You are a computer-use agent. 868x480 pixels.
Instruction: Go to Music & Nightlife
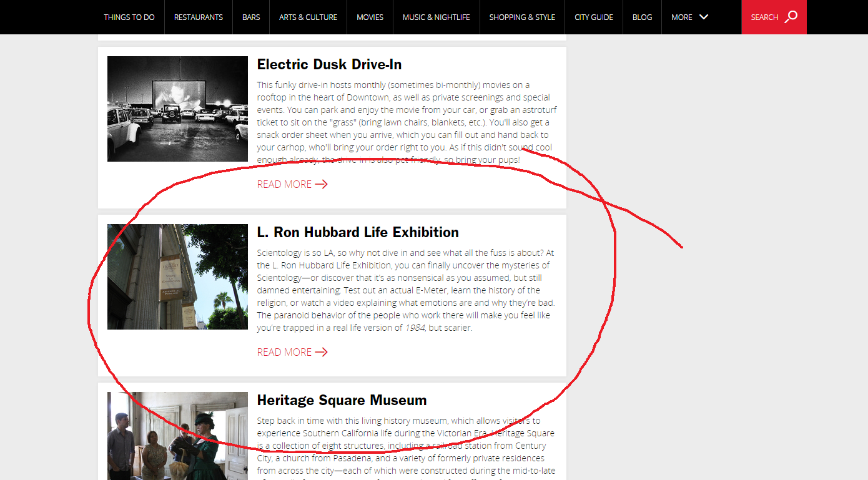pos(436,17)
